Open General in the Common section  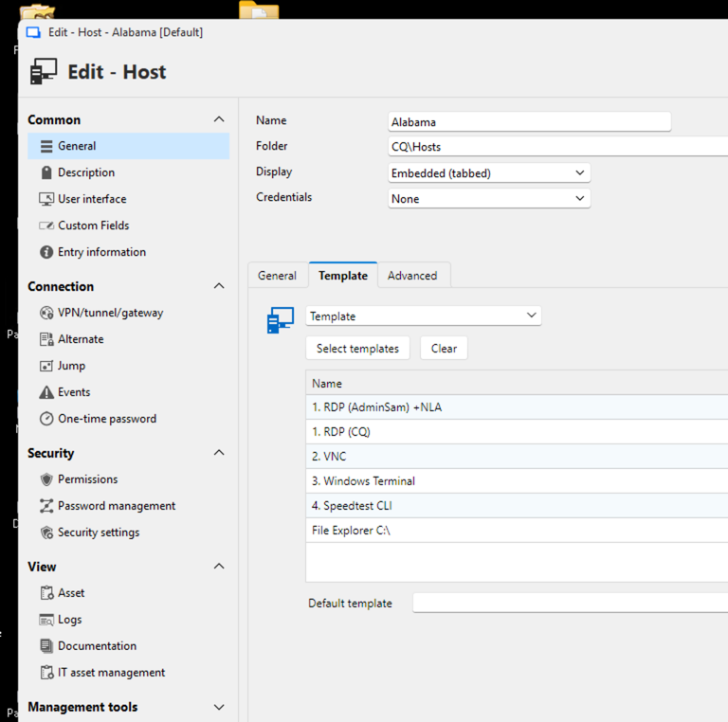pyautogui.click(x=129, y=146)
